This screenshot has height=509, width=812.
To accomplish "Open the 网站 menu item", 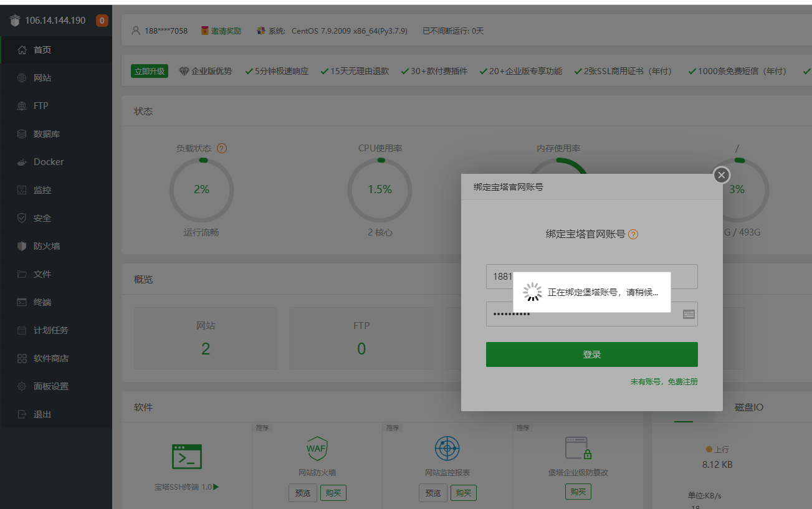I will pos(56,78).
